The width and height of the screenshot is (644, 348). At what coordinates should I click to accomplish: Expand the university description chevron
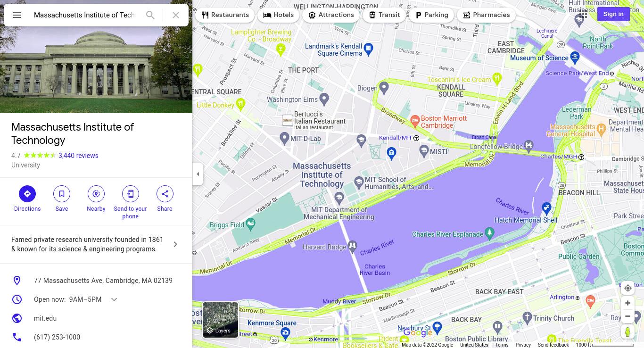pos(175,244)
